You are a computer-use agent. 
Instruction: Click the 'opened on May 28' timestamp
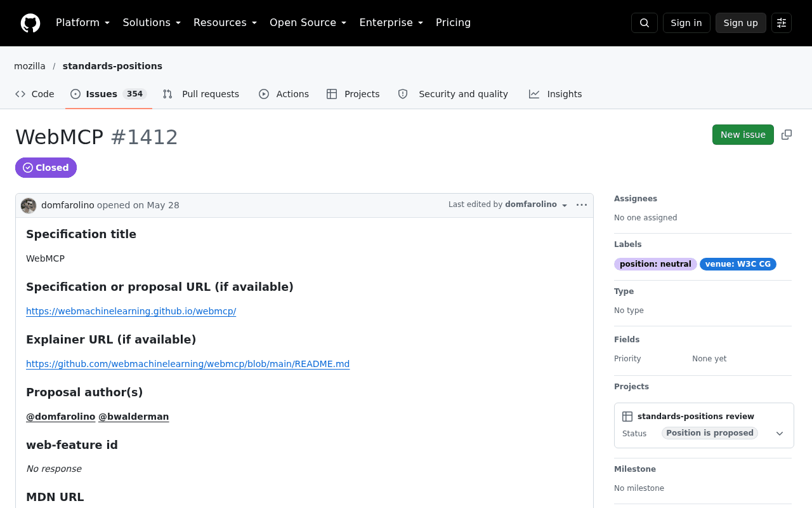click(138, 205)
